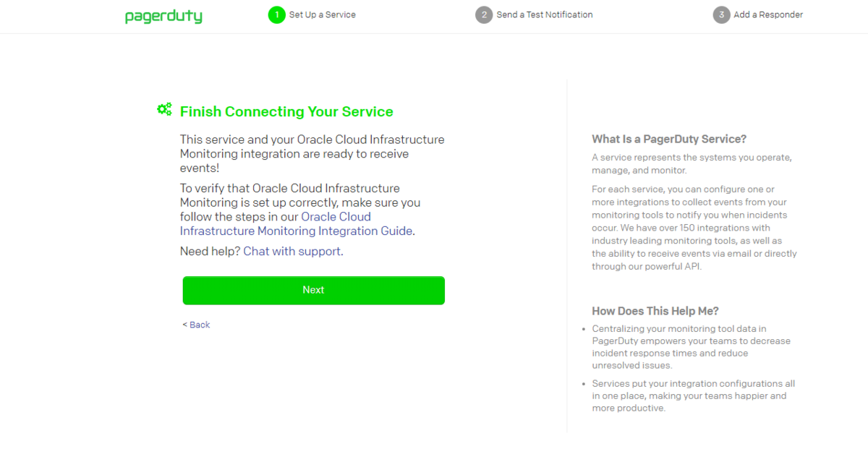This screenshot has width=868, height=449.
Task: Click the What Is a PagerDuty Service? heading
Action: point(669,139)
